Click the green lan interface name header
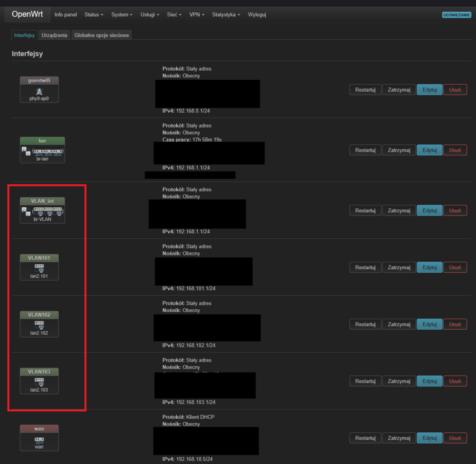 (42, 140)
